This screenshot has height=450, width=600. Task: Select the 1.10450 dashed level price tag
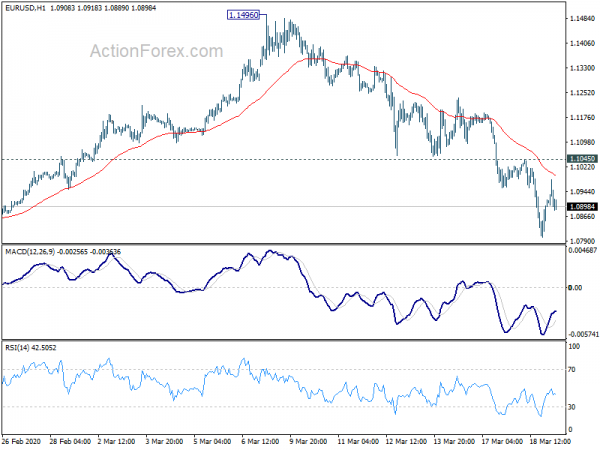click(582, 158)
